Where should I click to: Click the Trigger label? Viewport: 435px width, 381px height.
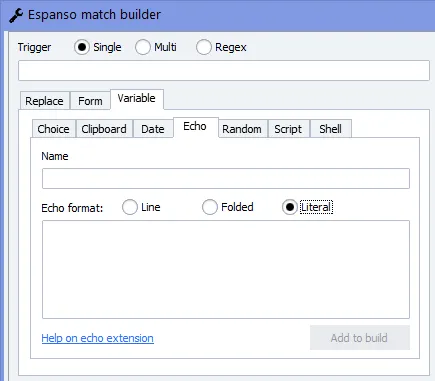(34, 47)
